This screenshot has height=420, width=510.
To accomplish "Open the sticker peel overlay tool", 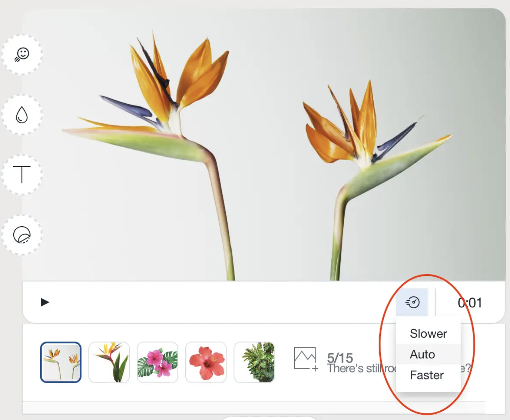I will (x=22, y=235).
